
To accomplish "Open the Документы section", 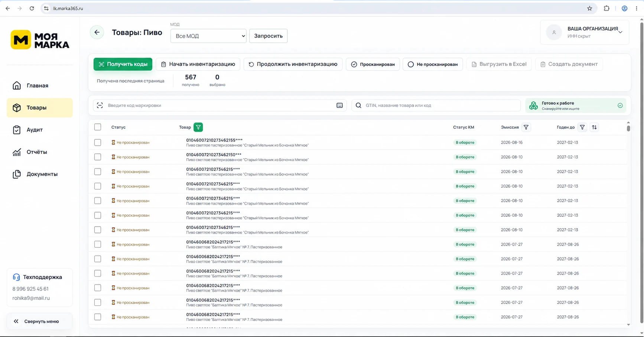I will click(39, 174).
